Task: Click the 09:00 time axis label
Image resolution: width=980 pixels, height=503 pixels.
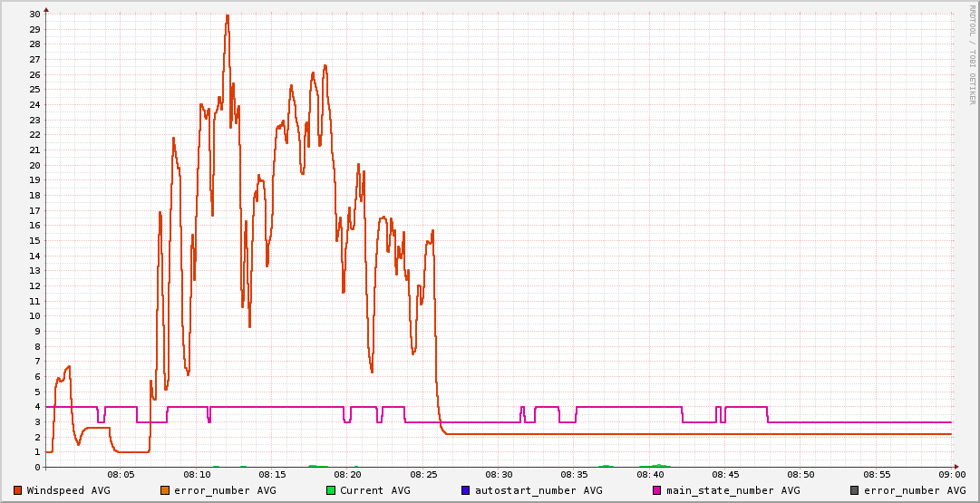Action: tap(951, 475)
